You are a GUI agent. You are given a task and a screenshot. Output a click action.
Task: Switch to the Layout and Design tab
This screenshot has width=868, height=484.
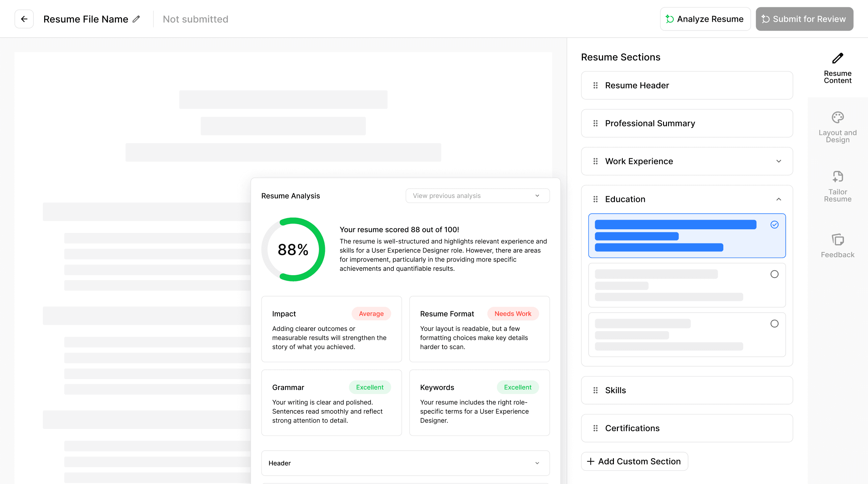[x=838, y=118]
